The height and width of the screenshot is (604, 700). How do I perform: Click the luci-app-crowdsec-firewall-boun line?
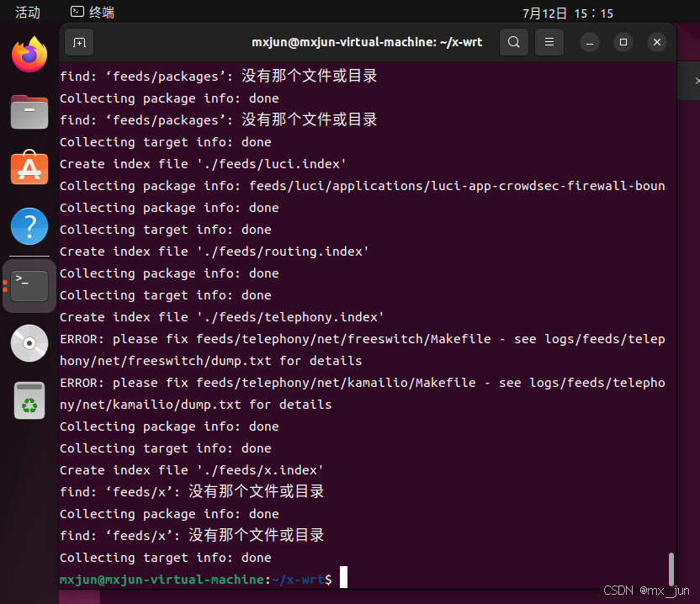tap(363, 186)
